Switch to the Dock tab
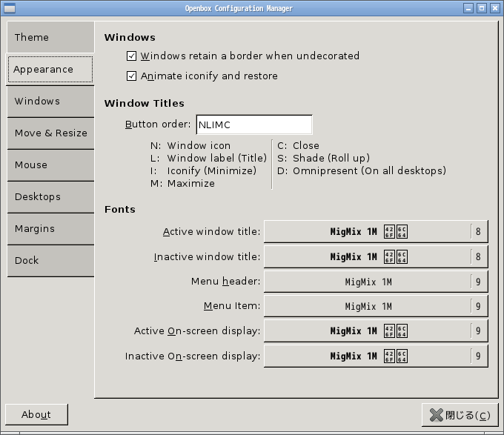 (50, 260)
